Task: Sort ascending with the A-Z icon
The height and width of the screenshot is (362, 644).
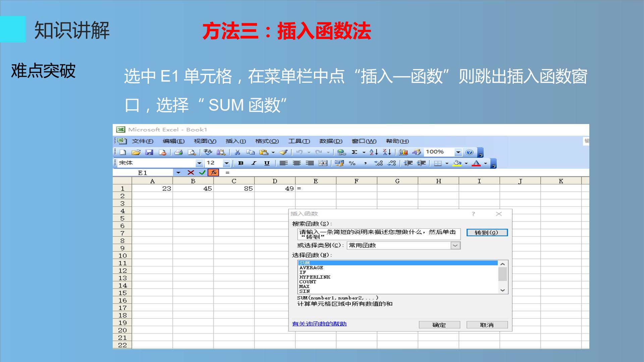Action: [x=374, y=153]
